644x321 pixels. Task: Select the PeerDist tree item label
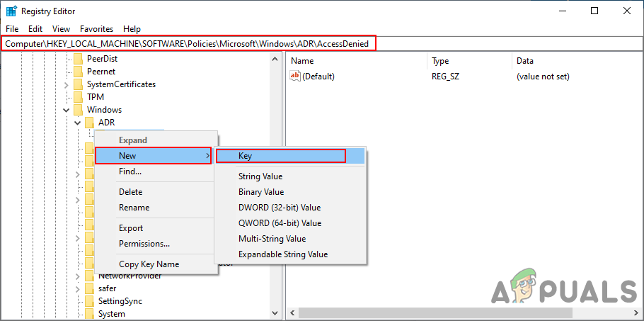(x=103, y=59)
